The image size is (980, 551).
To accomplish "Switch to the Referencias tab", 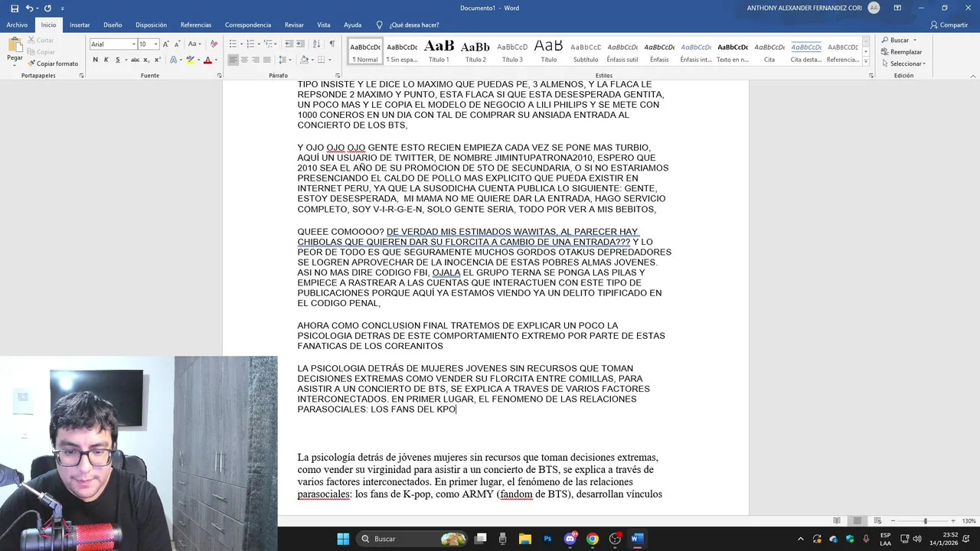I will [x=196, y=24].
